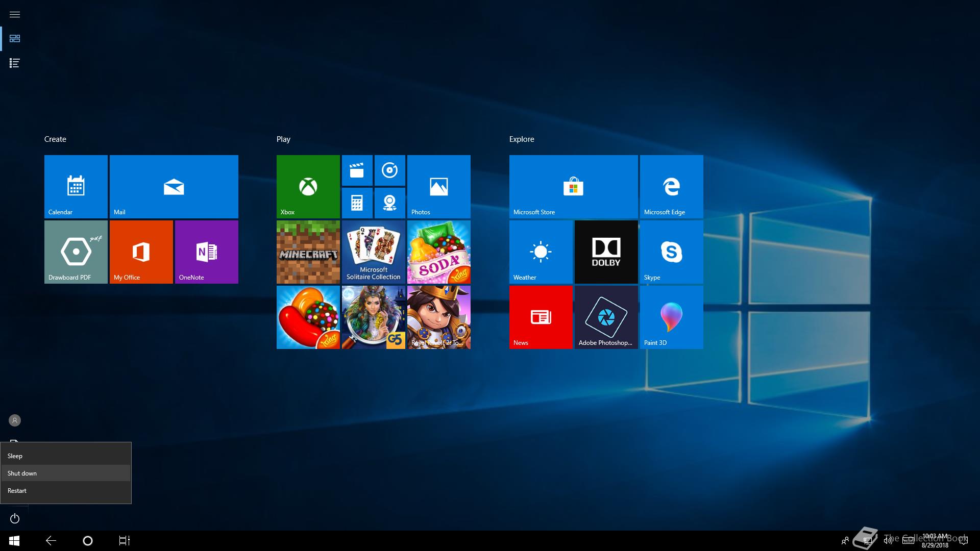Launch Candy Crush Soda tile

click(439, 252)
